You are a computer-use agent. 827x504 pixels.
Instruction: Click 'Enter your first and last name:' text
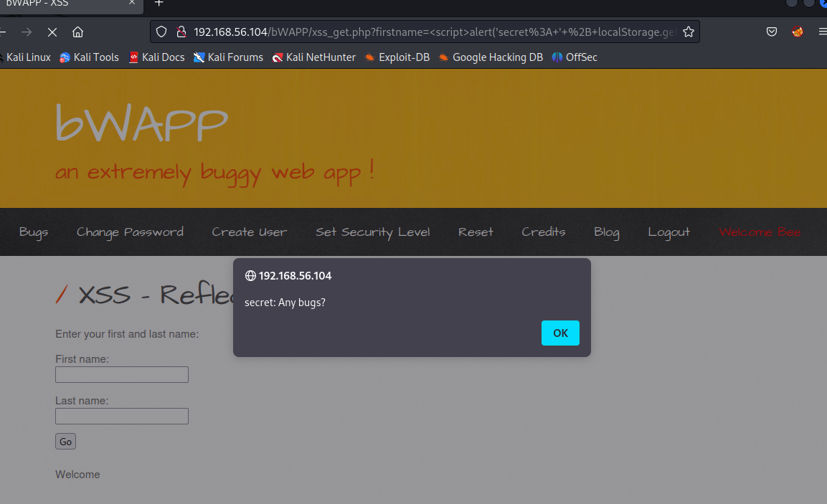pos(127,334)
